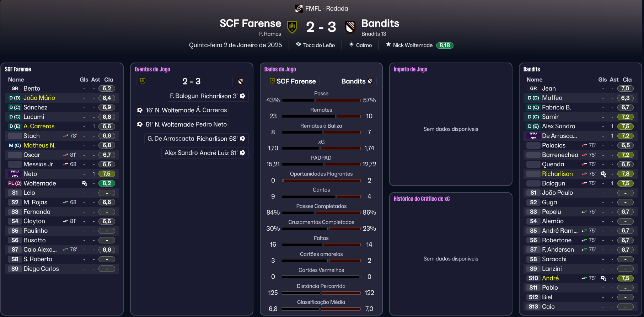
Task: Click the star icon beside Nick Woltemade
Action: pos(388,45)
